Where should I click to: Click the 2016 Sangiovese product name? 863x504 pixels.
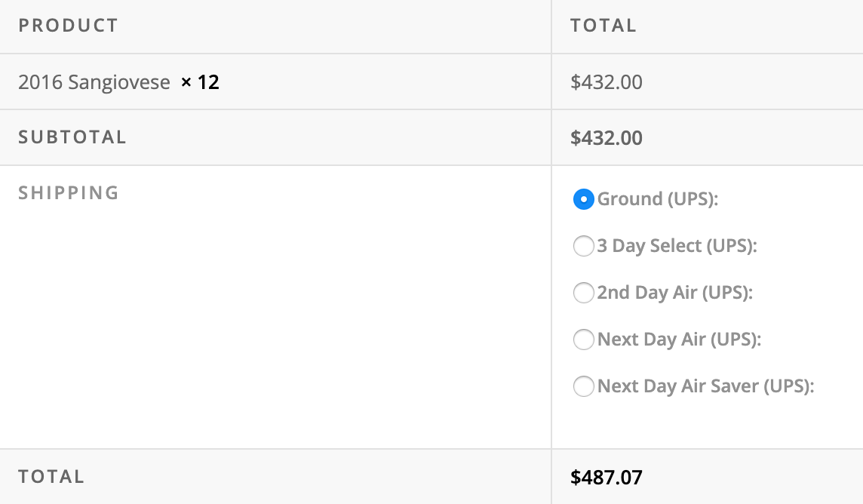[94, 82]
